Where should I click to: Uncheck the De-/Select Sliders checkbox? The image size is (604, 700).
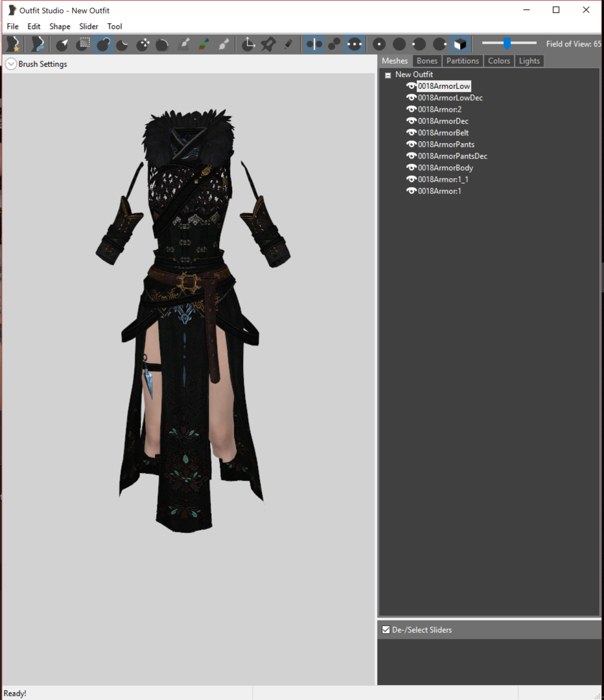(386, 630)
